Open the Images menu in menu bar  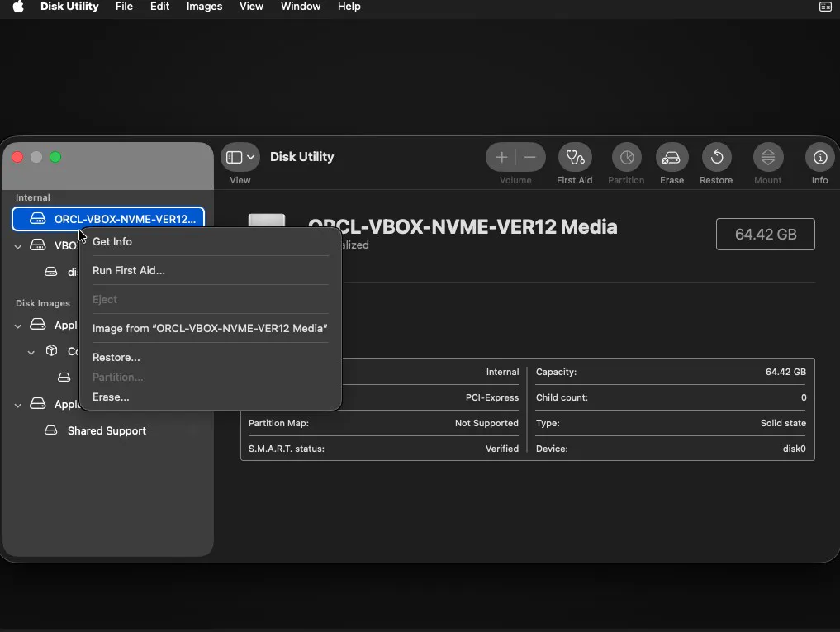204,7
